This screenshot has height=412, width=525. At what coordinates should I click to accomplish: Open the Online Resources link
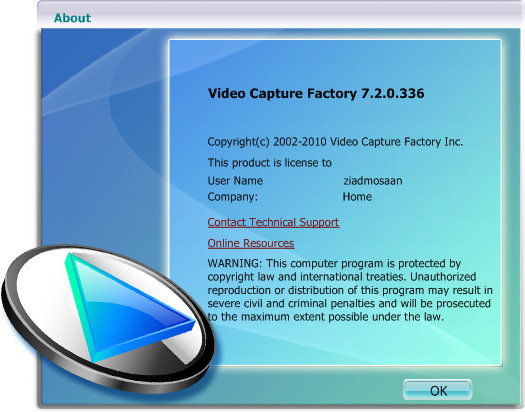click(x=251, y=243)
